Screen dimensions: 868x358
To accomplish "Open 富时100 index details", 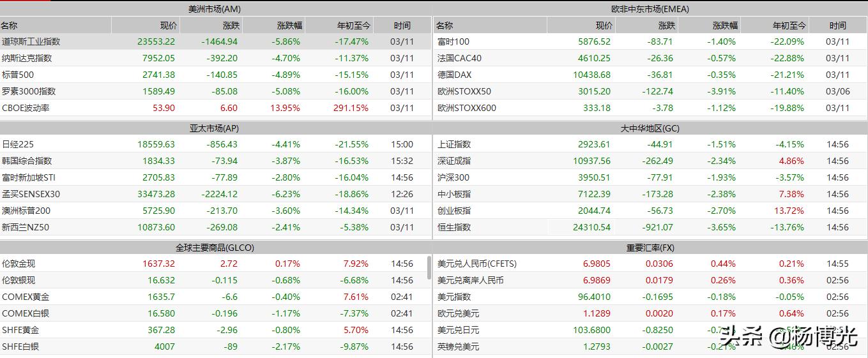I will tap(453, 41).
